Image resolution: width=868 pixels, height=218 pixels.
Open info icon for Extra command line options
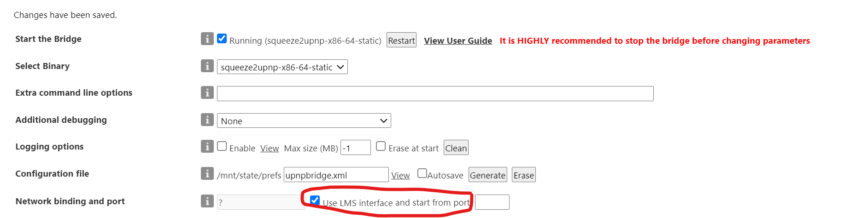click(x=207, y=93)
